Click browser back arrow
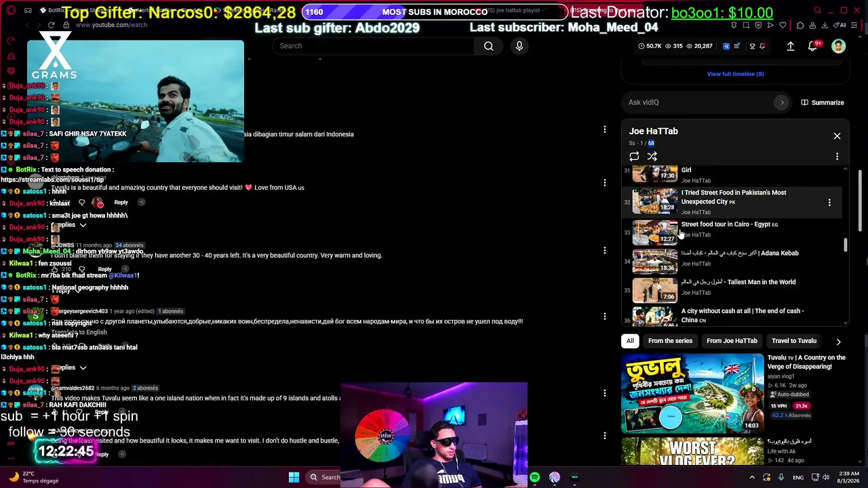Screen dimensions: 868x488 [x=28, y=25]
